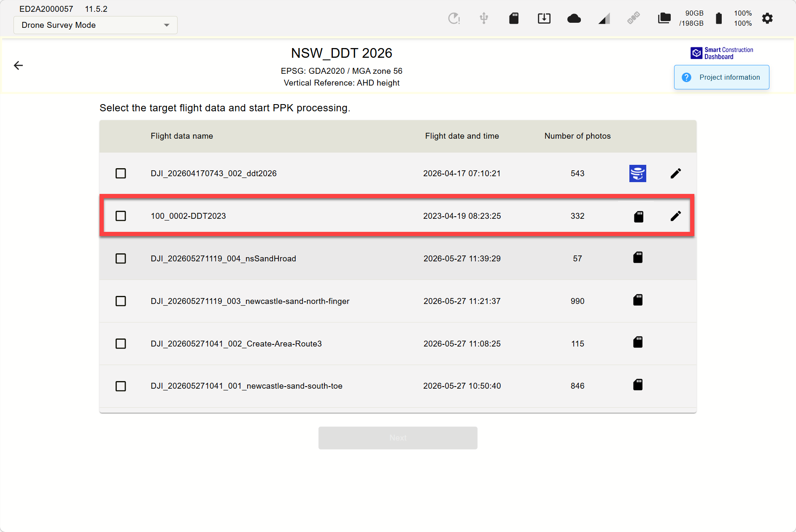The width and height of the screenshot is (796, 532).
Task: Click the satellite GNSS status icon
Action: click(634, 18)
